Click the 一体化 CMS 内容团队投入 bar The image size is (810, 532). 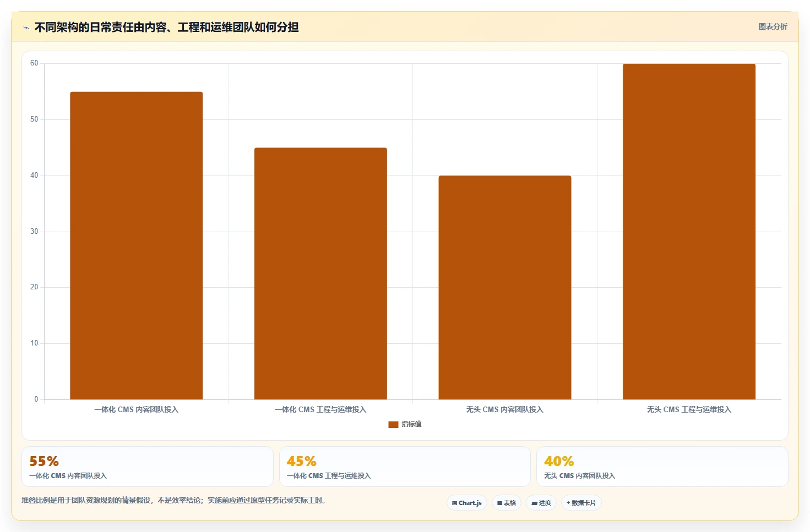[137, 245]
